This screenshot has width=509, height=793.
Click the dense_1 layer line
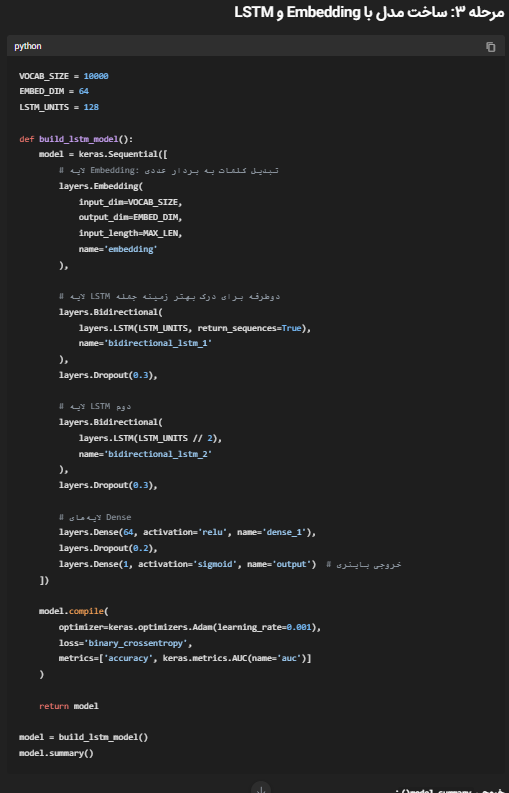pos(187,532)
